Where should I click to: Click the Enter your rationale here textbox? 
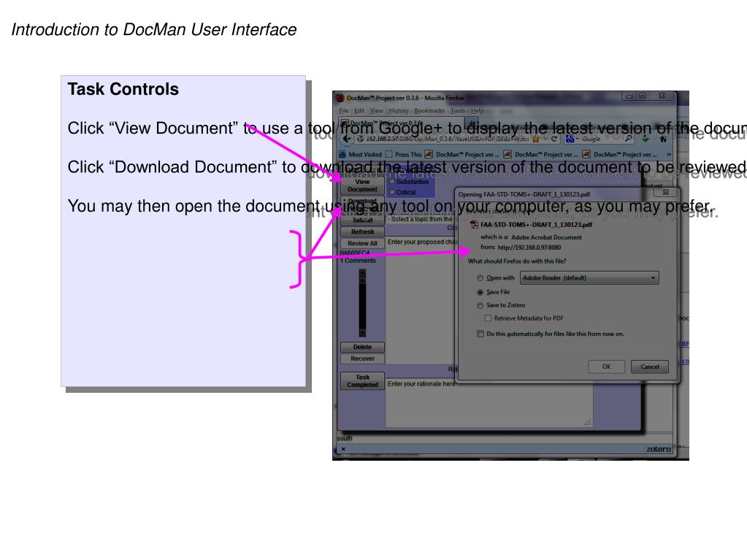click(x=489, y=403)
